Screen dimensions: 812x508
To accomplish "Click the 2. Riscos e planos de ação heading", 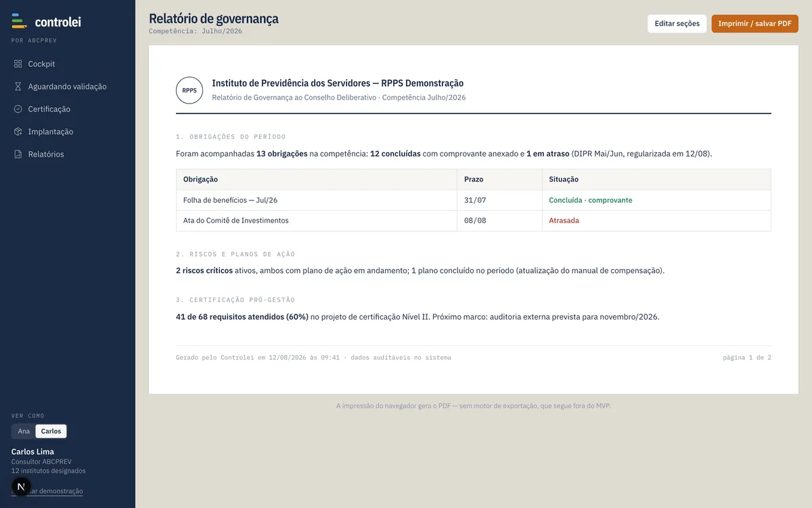I will point(235,255).
